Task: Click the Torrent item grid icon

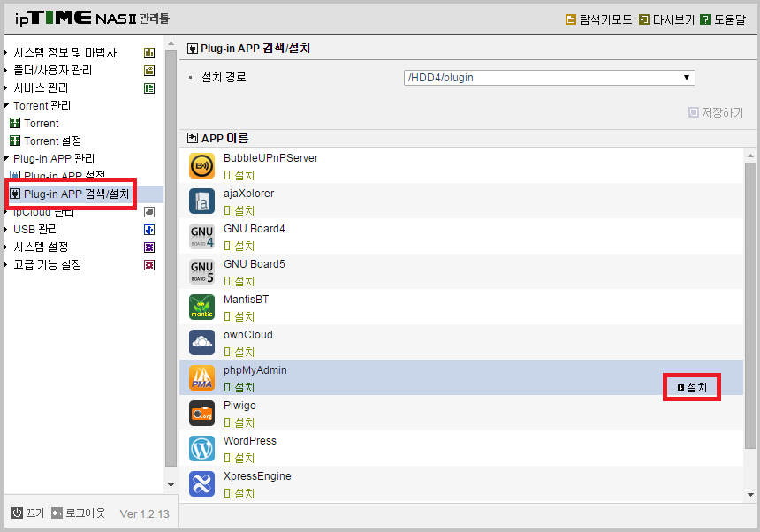Action: (15, 123)
